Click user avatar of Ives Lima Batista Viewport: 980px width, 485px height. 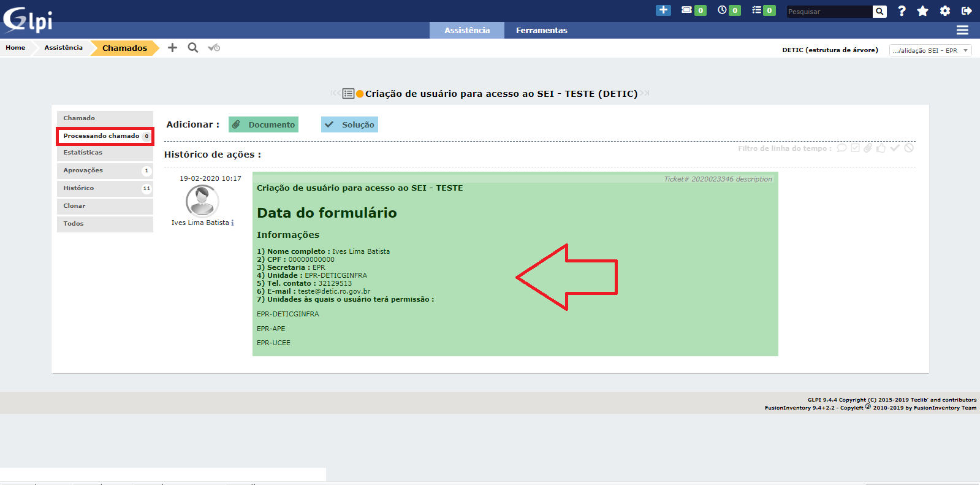tap(202, 200)
